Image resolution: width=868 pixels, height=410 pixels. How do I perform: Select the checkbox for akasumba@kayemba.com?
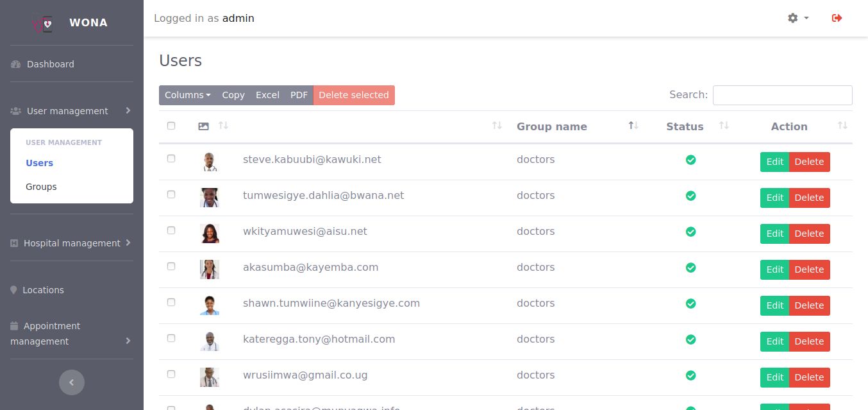coord(171,266)
